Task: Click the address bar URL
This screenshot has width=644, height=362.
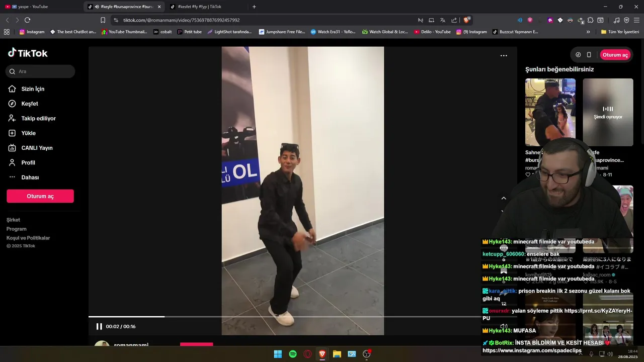Action: 181,20
